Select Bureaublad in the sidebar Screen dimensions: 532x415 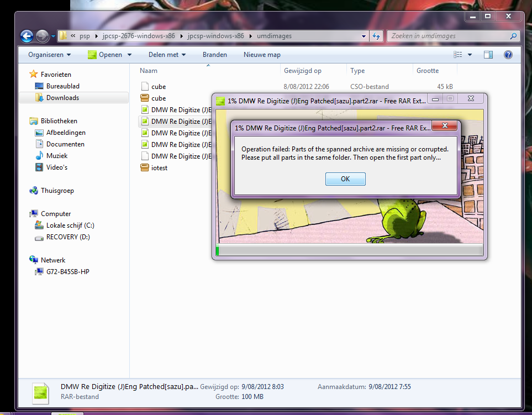62,86
